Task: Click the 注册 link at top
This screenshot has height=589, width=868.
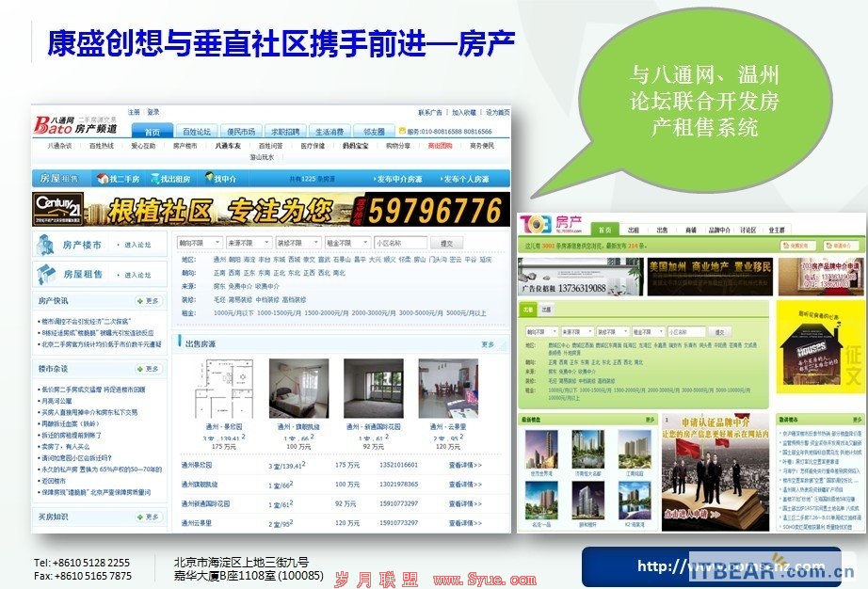Action: [134, 112]
